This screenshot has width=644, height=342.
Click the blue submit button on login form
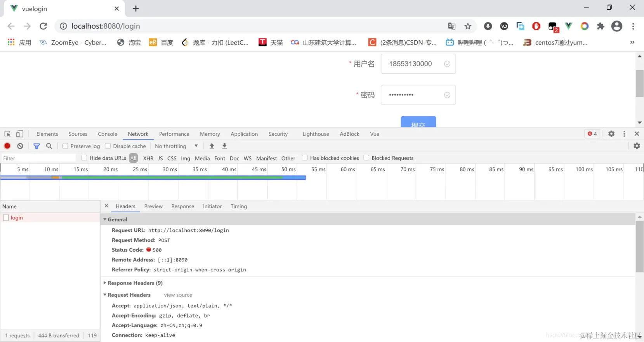click(418, 121)
